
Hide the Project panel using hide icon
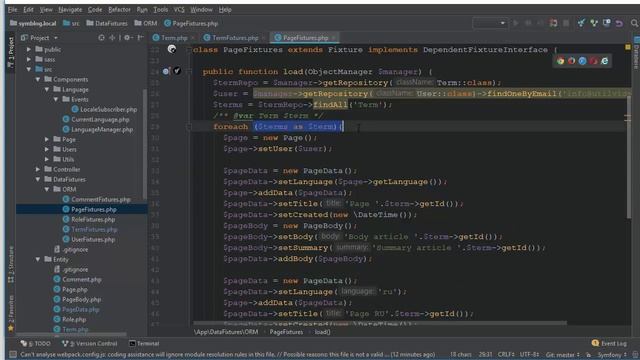pos(140,38)
